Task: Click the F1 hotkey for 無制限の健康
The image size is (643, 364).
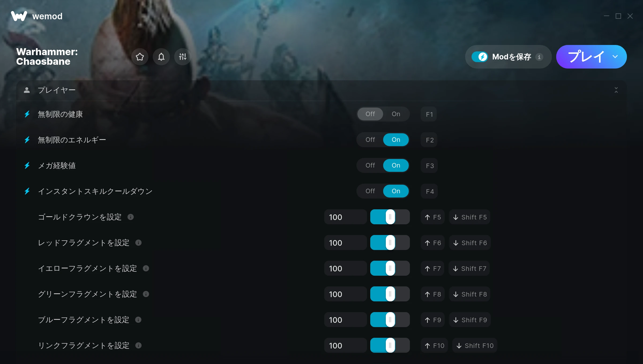Action: pyautogui.click(x=429, y=114)
